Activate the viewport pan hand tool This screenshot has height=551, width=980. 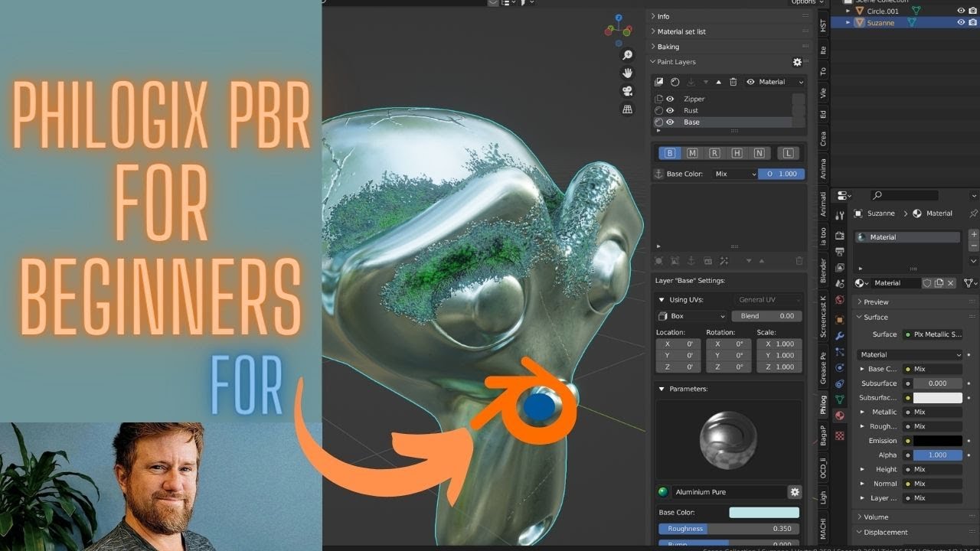(627, 73)
